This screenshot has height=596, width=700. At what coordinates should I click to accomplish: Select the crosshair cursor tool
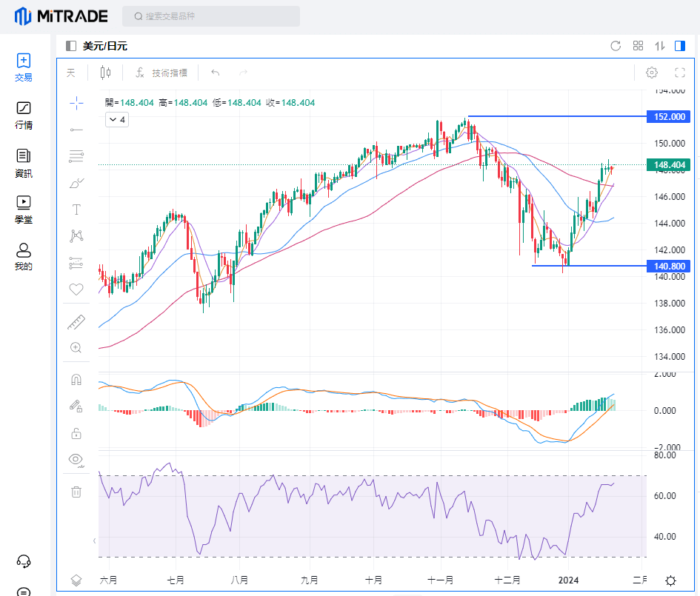pos(76,103)
